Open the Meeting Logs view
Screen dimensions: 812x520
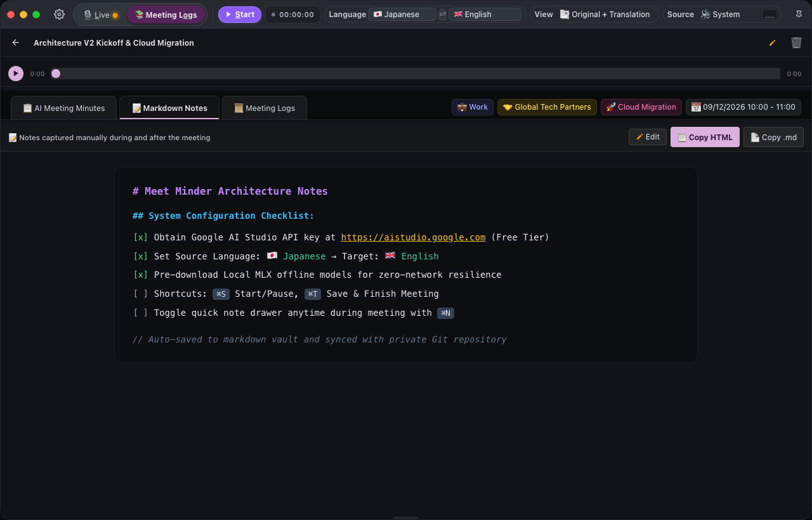pos(166,15)
